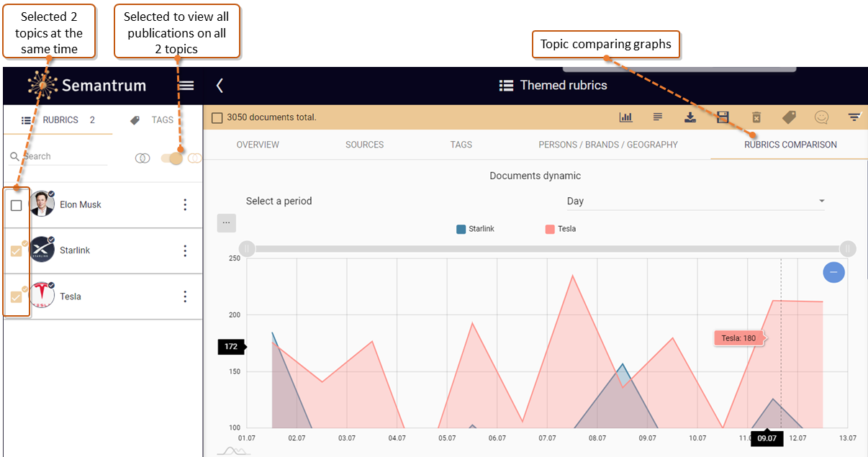Click the Elon Musk avatar
868x457 pixels.
click(42, 204)
